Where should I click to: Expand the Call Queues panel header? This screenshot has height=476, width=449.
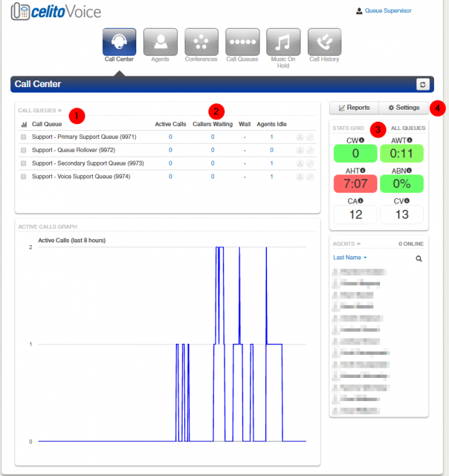point(40,110)
